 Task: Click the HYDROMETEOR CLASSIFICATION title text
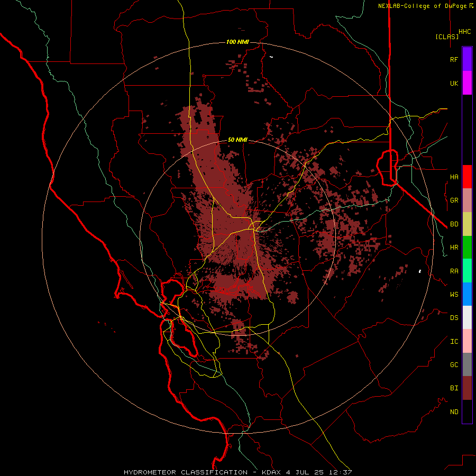pyautogui.click(x=186, y=472)
